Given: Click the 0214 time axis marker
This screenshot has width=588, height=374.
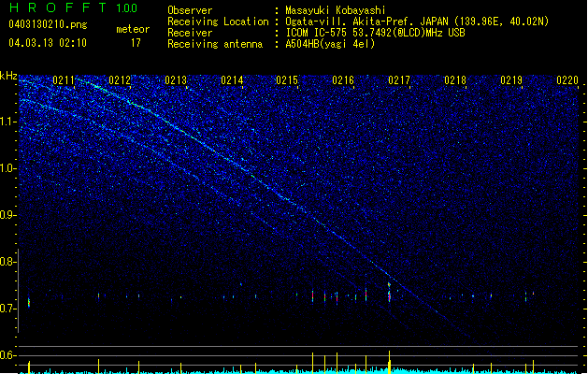Looking at the screenshot, I should (232, 80).
